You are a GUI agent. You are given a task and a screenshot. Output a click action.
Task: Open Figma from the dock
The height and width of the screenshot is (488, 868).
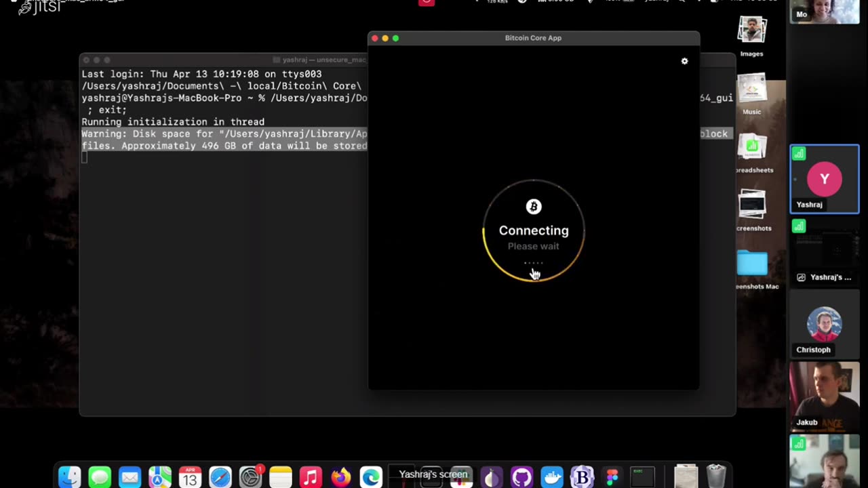pos(612,477)
